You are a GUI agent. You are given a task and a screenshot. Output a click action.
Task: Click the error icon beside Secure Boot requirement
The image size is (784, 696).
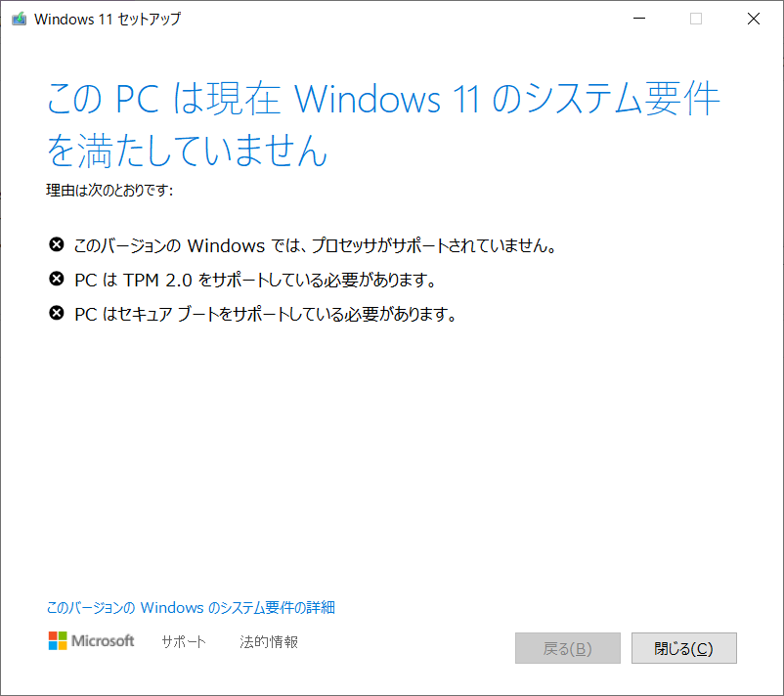(57, 313)
